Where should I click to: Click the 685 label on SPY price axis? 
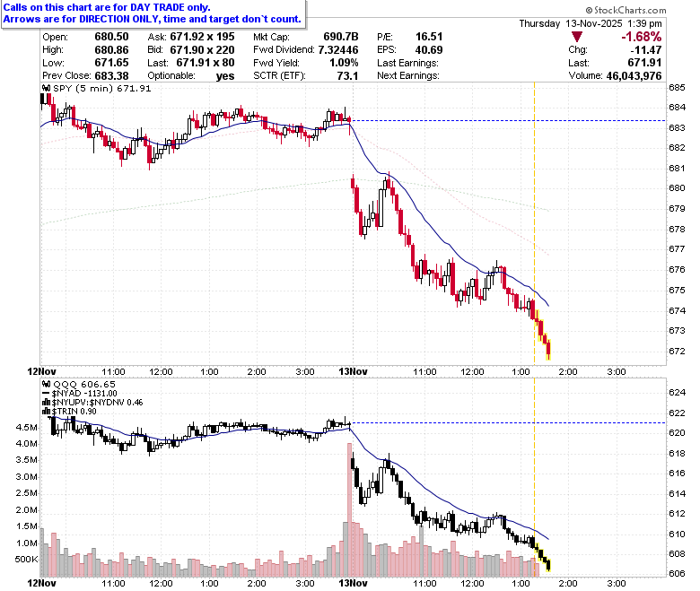pyautogui.click(x=677, y=87)
